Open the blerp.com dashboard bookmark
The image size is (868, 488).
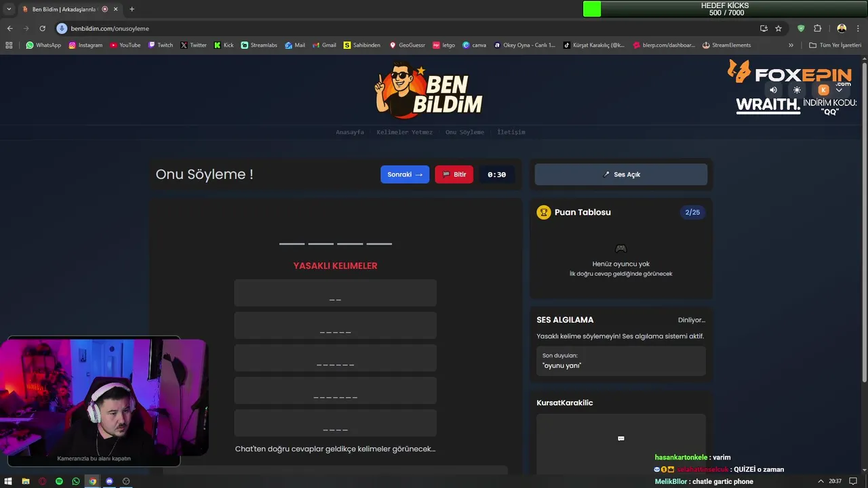pyautogui.click(x=664, y=45)
